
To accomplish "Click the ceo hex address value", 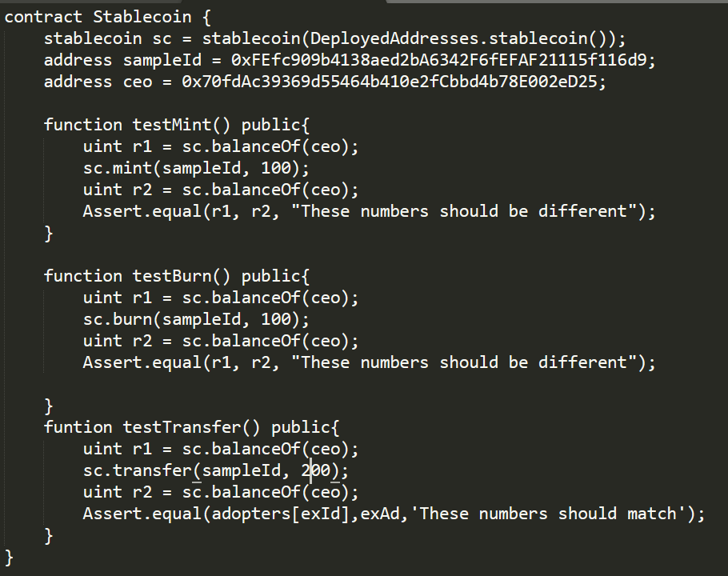I will pyautogui.click(x=389, y=82).
